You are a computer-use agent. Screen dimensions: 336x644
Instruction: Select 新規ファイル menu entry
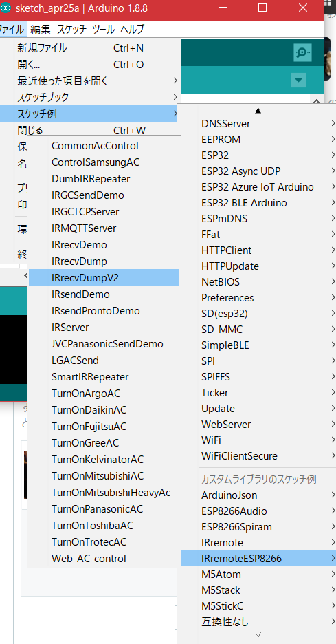pos(90,48)
